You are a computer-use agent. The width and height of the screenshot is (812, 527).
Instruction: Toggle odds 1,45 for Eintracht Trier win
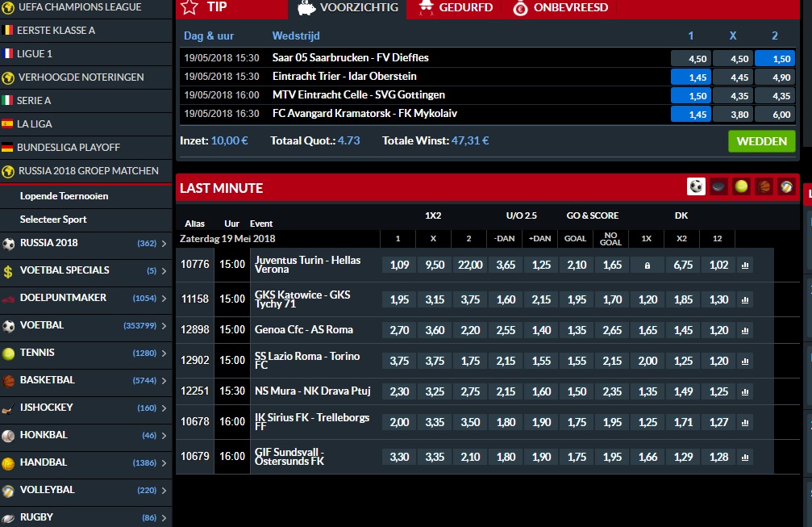691,77
